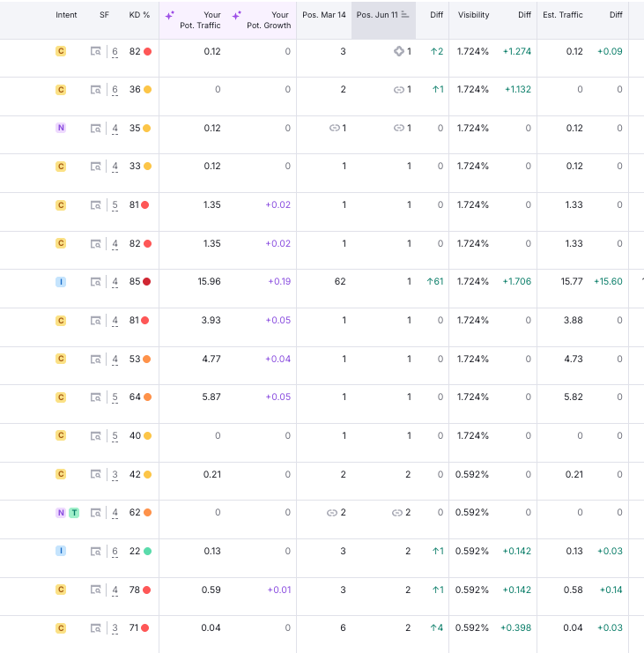The height and width of the screenshot is (653, 644).
Task: Click the Mar 14 link icon in the KD 35 row
Action: coord(334,128)
